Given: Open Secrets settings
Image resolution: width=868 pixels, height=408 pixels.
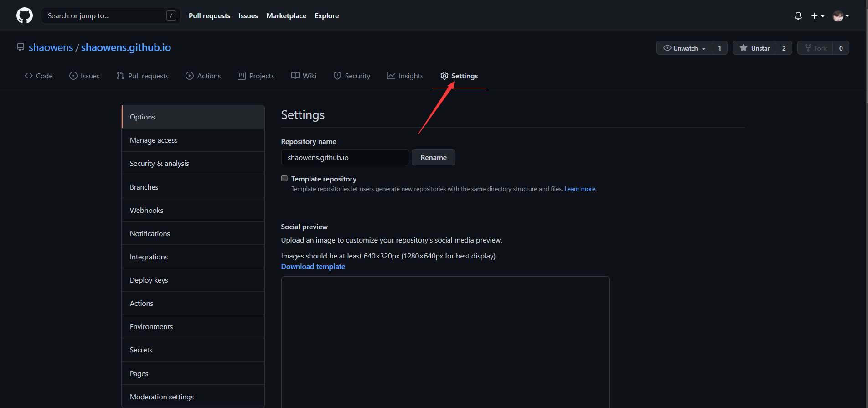Looking at the screenshot, I should [x=193, y=350].
